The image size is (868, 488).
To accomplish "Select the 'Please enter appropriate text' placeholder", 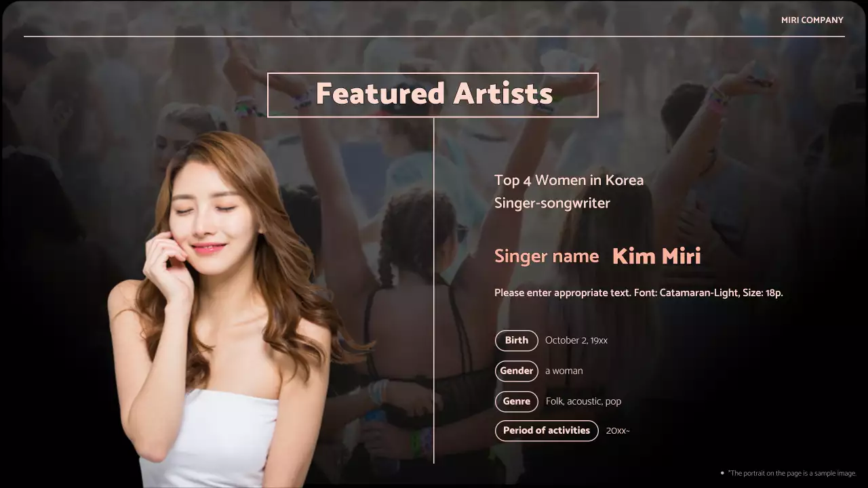I will click(638, 293).
